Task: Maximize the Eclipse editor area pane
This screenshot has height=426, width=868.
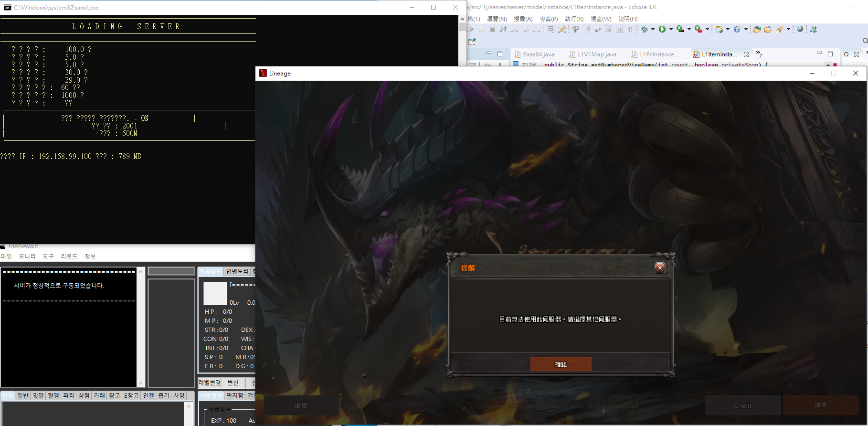Action: 830,54
